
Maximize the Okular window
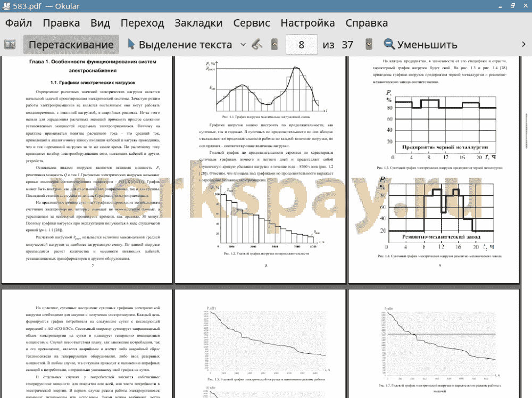coord(513,6)
